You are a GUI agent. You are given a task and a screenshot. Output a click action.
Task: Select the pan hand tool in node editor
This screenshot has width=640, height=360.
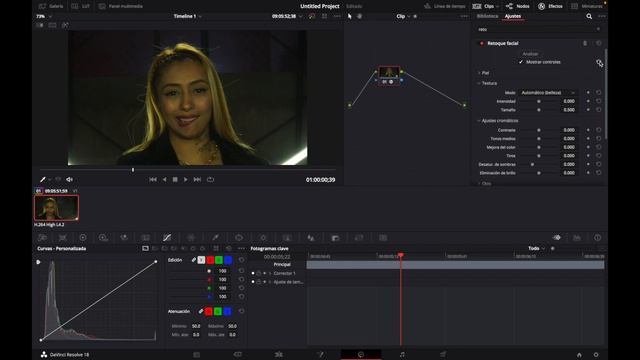pyautogui.click(x=360, y=16)
